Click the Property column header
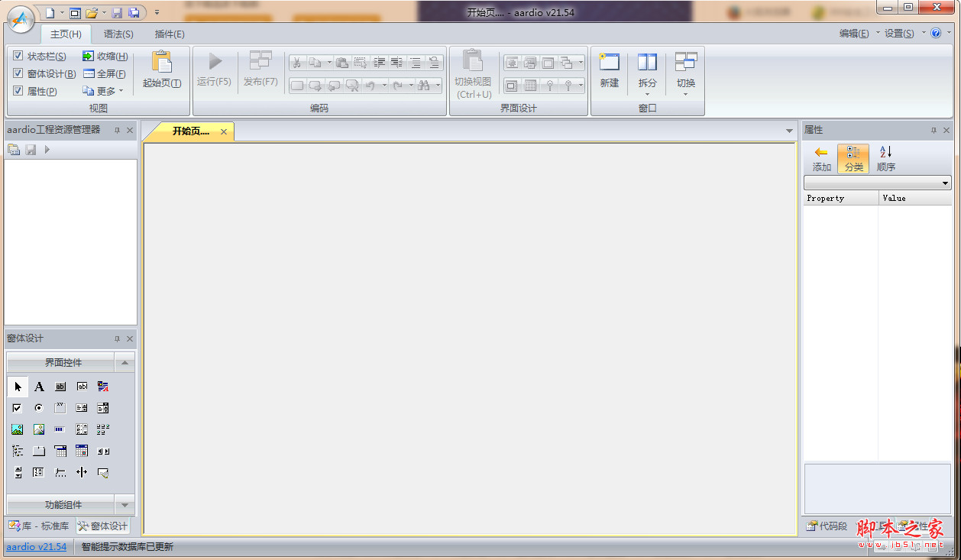The width and height of the screenshot is (961, 560). click(x=840, y=198)
